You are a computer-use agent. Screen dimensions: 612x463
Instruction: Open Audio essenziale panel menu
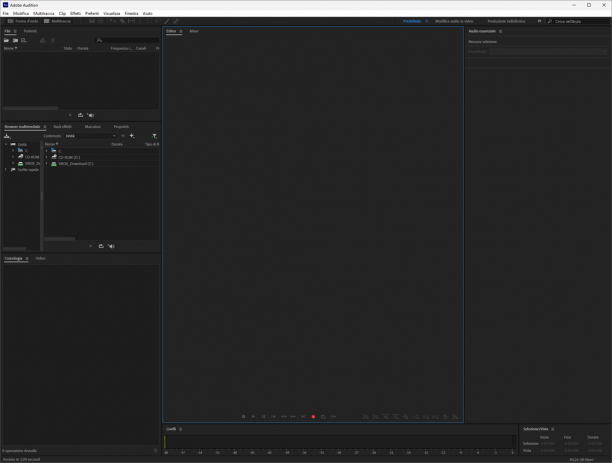(x=500, y=31)
